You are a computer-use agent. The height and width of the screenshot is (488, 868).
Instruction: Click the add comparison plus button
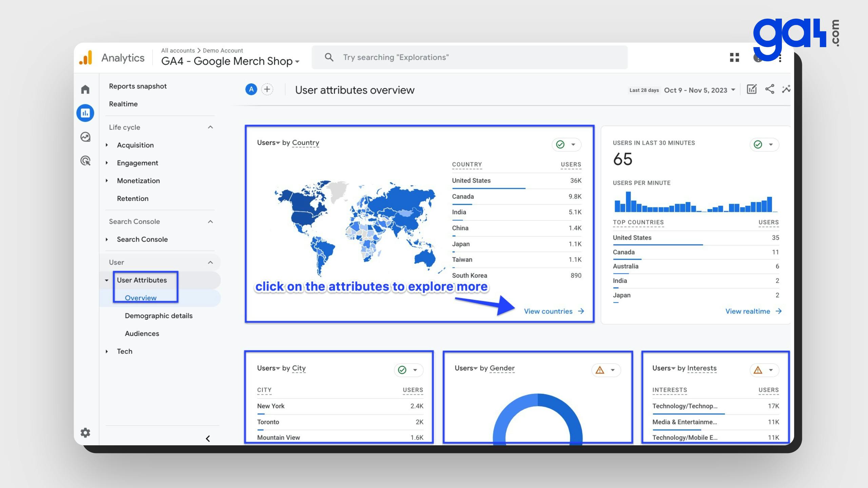pos(267,89)
